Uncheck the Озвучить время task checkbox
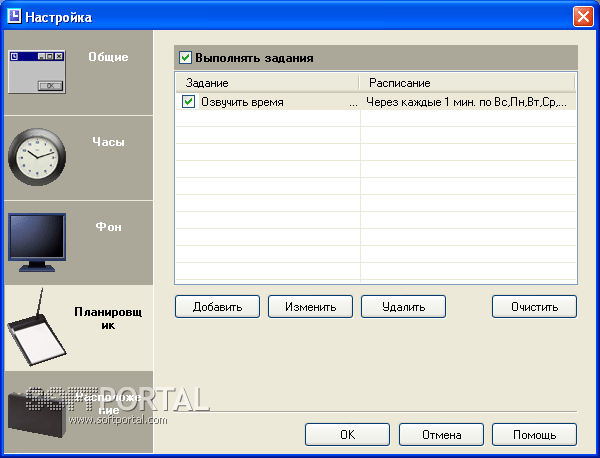Screen dimensions: 600x458 click(x=188, y=102)
